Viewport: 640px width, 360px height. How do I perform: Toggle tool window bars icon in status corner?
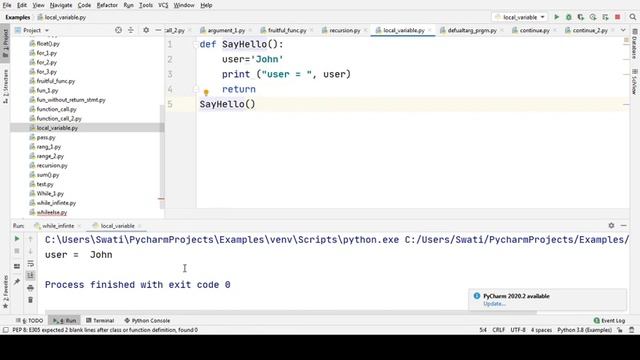tap(5, 330)
